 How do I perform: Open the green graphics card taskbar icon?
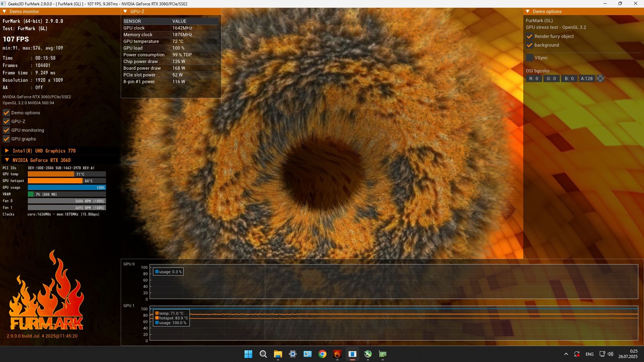coord(383,354)
